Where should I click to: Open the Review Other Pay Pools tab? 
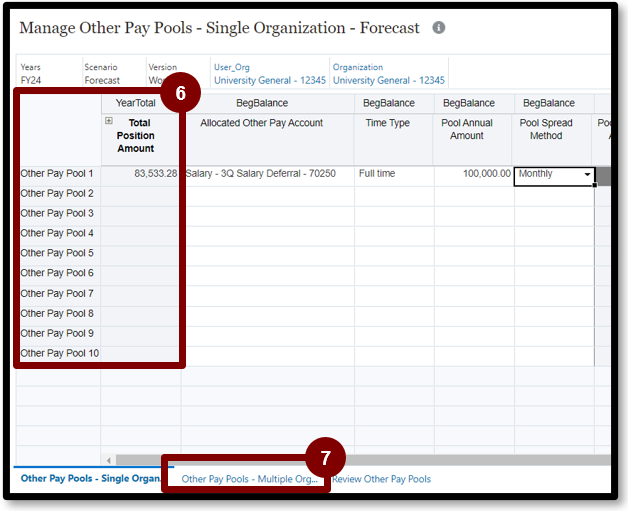click(x=381, y=479)
